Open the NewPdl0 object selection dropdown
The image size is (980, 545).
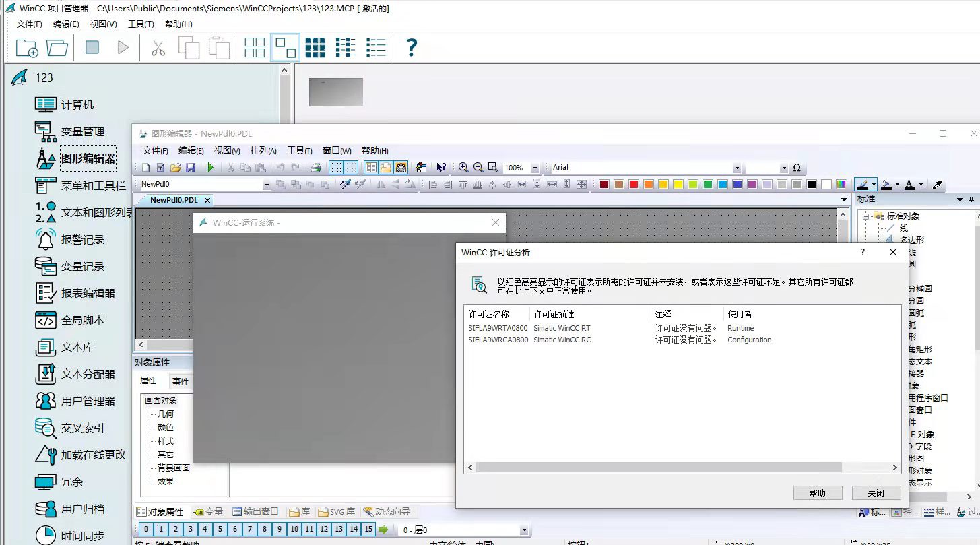click(267, 185)
